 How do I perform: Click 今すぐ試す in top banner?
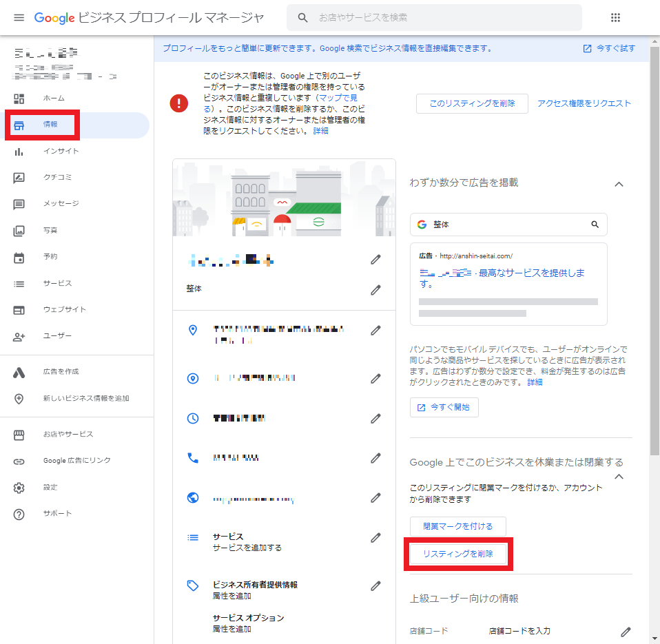609,48
